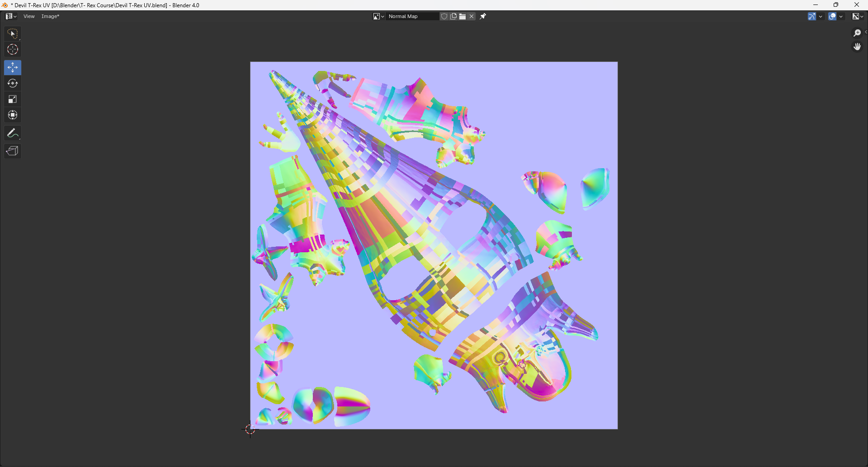Activate the Transform tool
This screenshot has height=467, width=868.
pyautogui.click(x=13, y=115)
